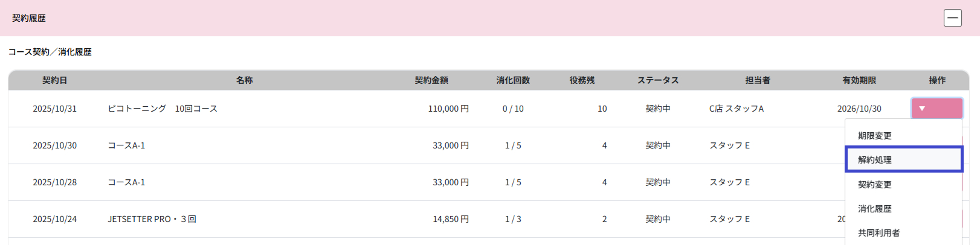The image size is (980, 245).
Task: Click the ステータス column header
Action: click(x=658, y=80)
